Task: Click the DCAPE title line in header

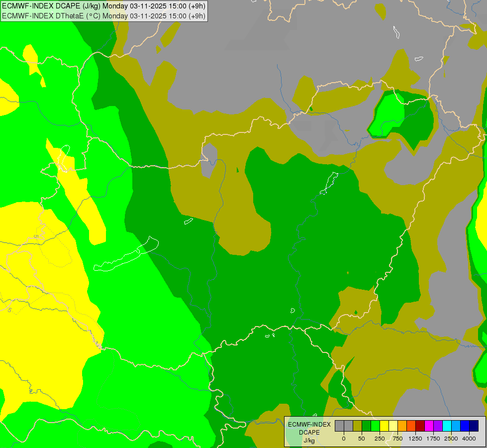Action: coord(104,6)
